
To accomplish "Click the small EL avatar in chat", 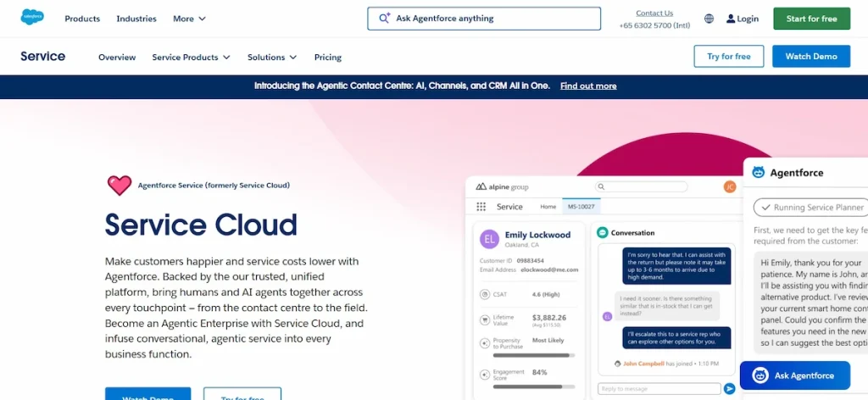I will (x=607, y=316).
